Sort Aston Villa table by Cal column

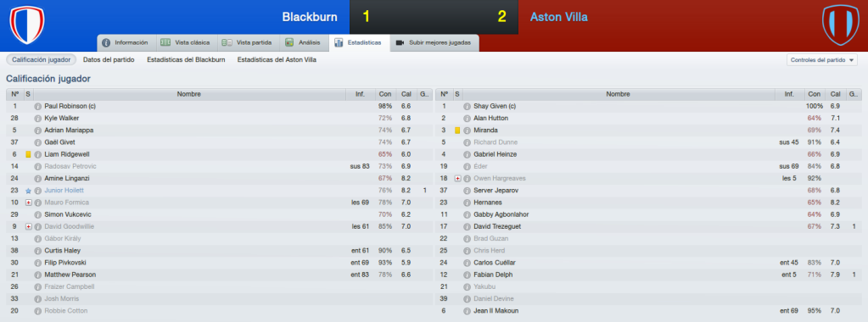tap(834, 94)
